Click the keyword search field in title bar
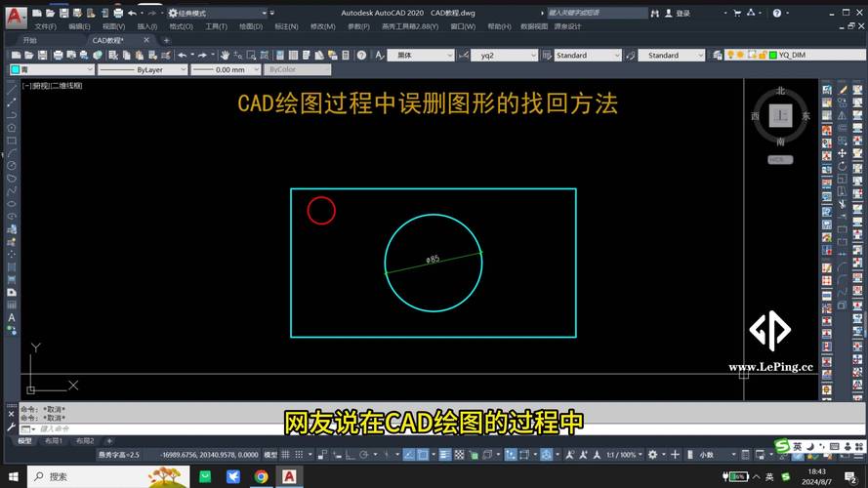The image size is (868, 488). coord(597,13)
